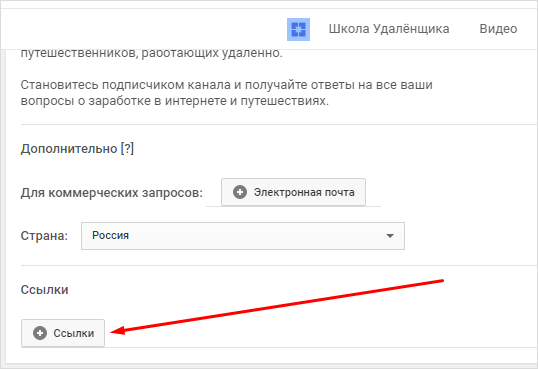Click the Ссылки add button
This screenshot has height=369, width=538.
63,333
